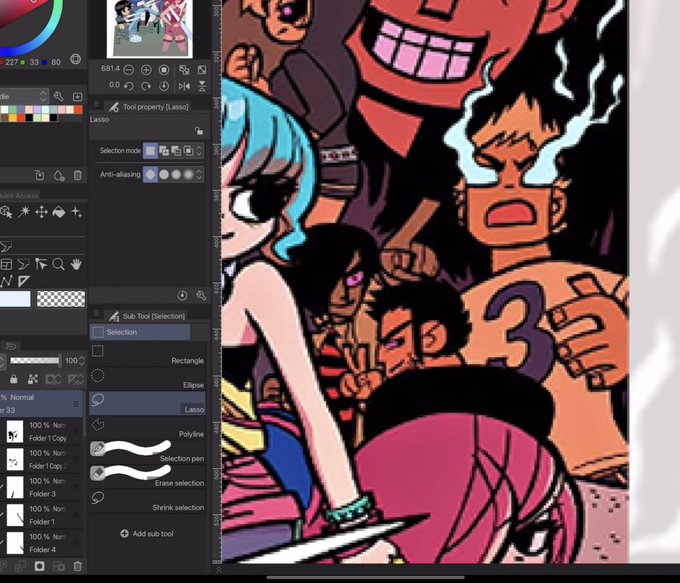
Task: Open sub tool detail wrench in Tool property
Action: pos(201,295)
